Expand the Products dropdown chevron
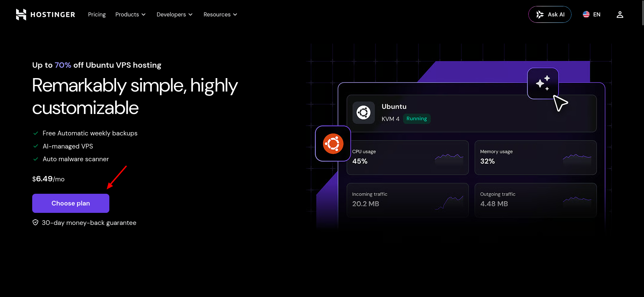 coord(144,15)
